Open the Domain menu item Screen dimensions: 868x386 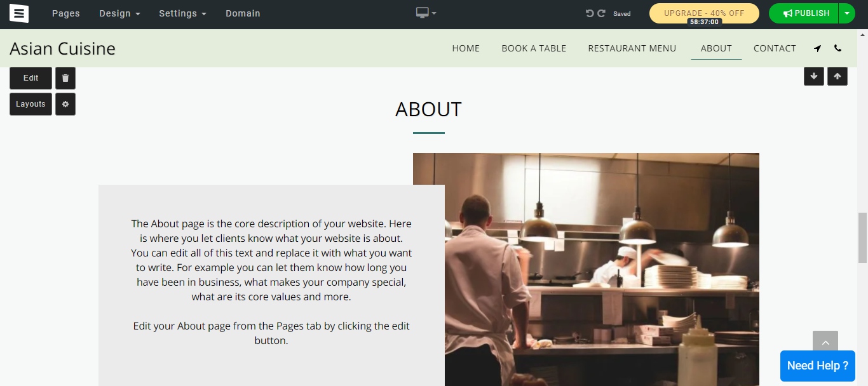243,13
